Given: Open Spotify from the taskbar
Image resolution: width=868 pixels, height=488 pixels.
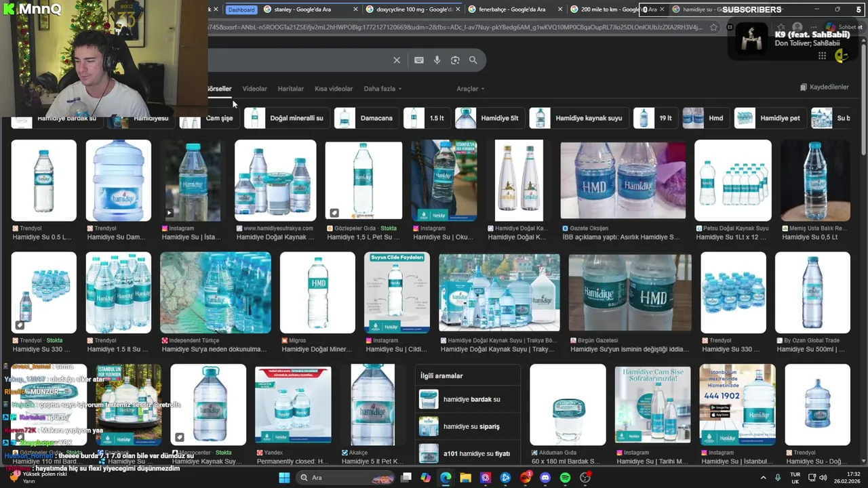Looking at the screenshot, I should [x=566, y=478].
